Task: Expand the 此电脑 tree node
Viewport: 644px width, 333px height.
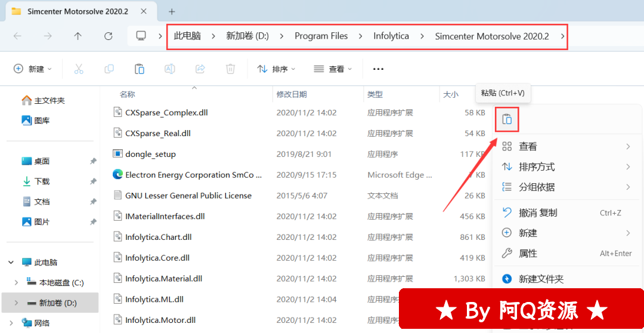Action: tap(10, 263)
